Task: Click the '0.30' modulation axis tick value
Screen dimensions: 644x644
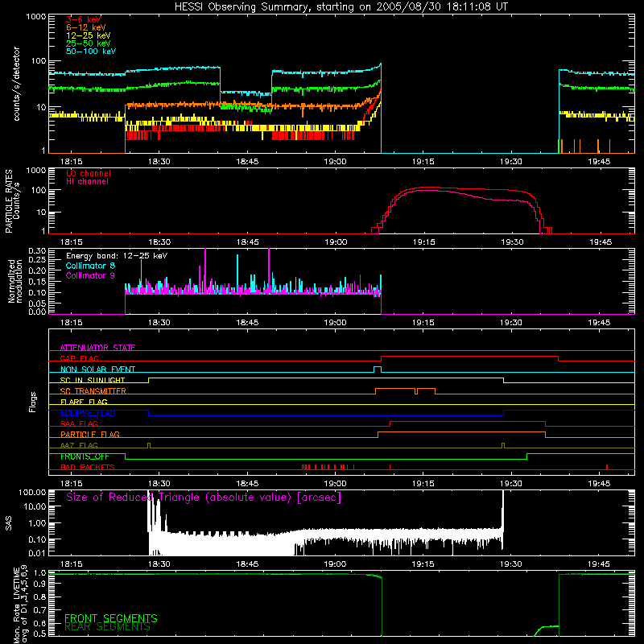Action: (x=37, y=251)
